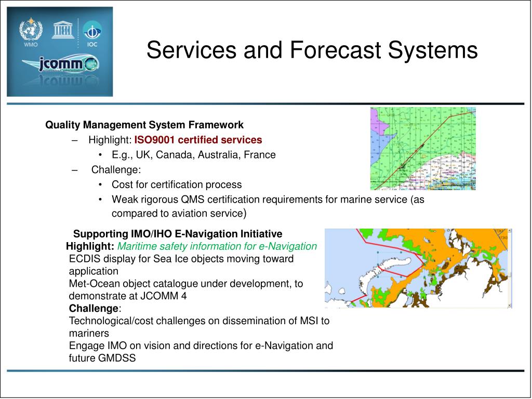This screenshot has width=532, height=399.
Task: Click the red 'ISO9001 certified services' text
Action: pos(198,140)
